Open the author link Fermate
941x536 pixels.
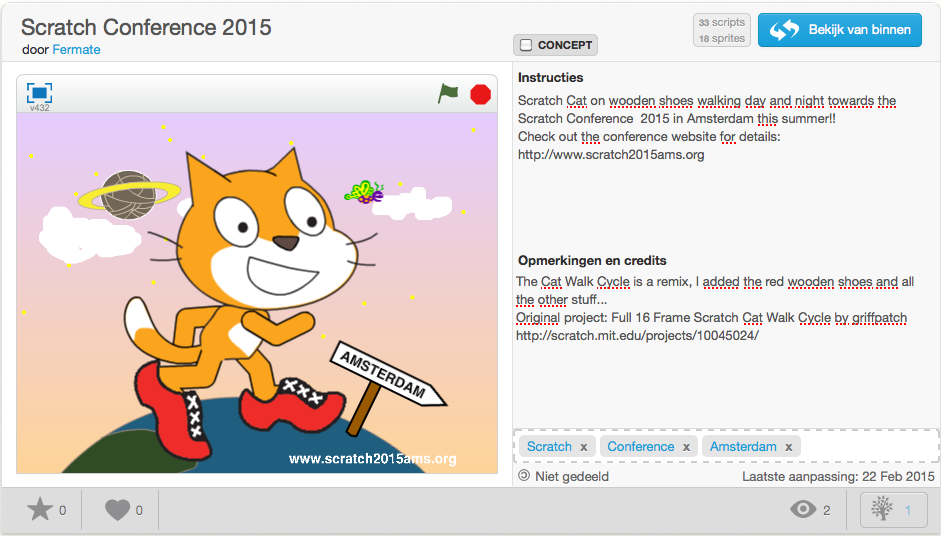tap(76, 50)
